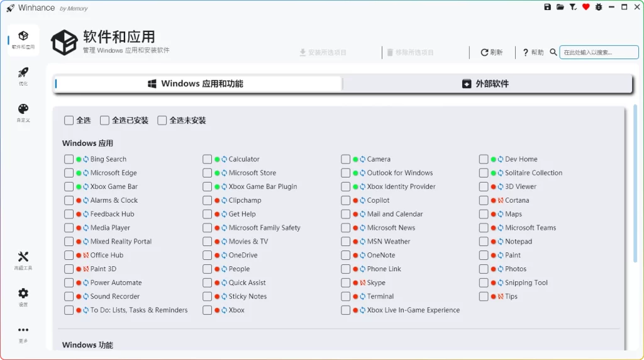Tick the OneDrive checkbox
The height and width of the screenshot is (360, 644).
coord(207,255)
